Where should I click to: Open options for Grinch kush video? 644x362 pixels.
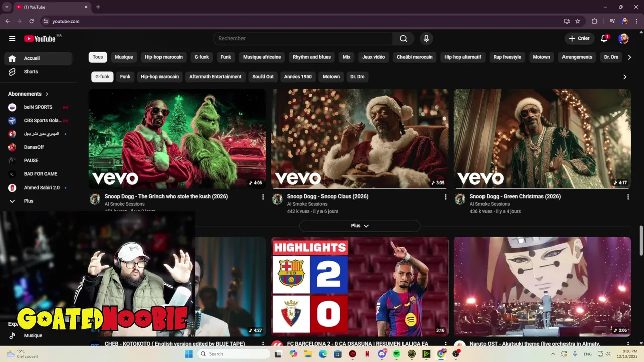tap(263, 197)
